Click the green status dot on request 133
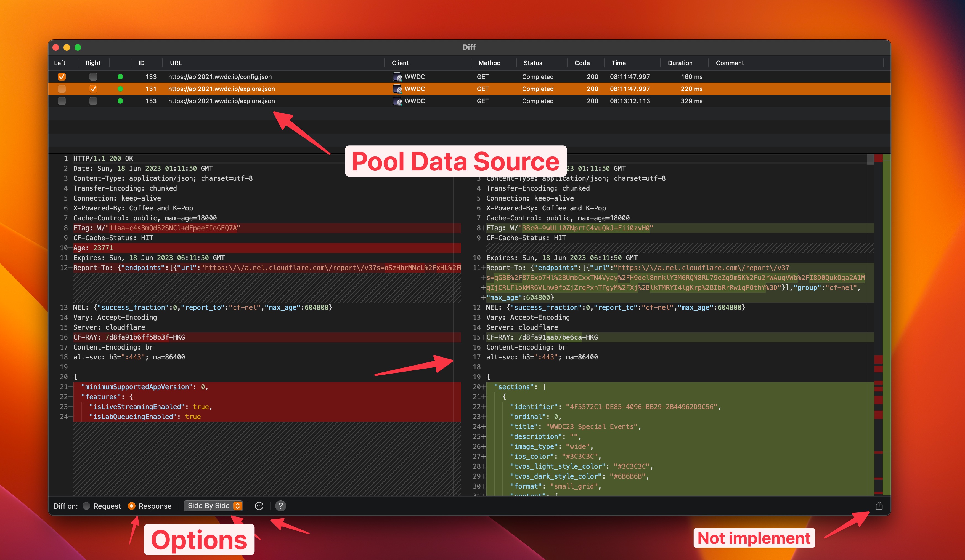Viewport: 965px width, 560px height. click(121, 77)
